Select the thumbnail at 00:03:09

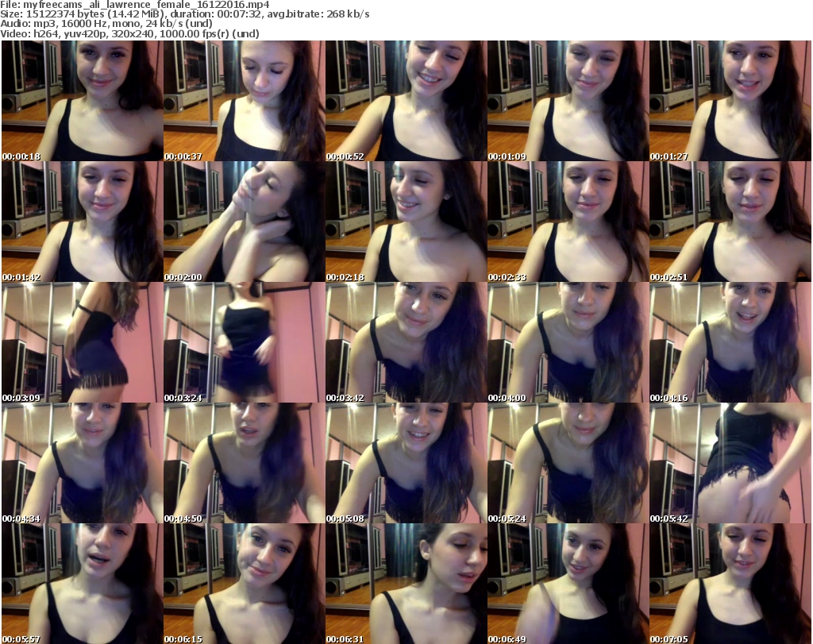point(82,342)
